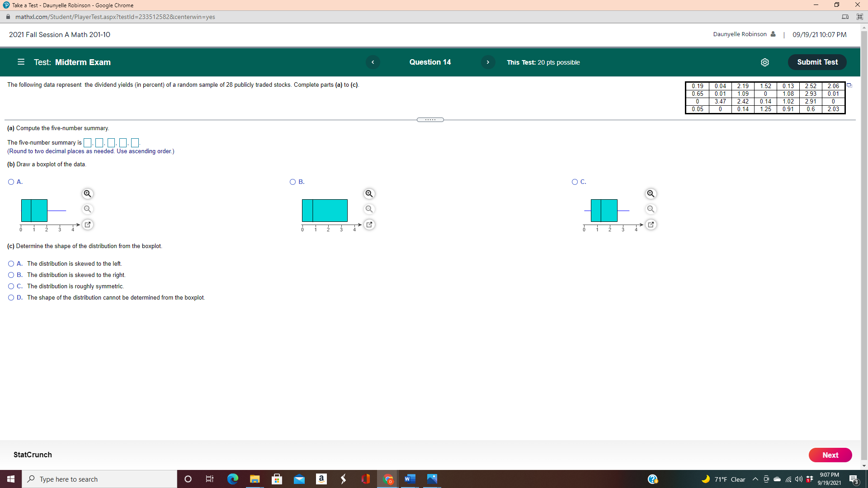The width and height of the screenshot is (868, 488).
Task: Open boxplot C in larger view
Action: click(x=651, y=224)
